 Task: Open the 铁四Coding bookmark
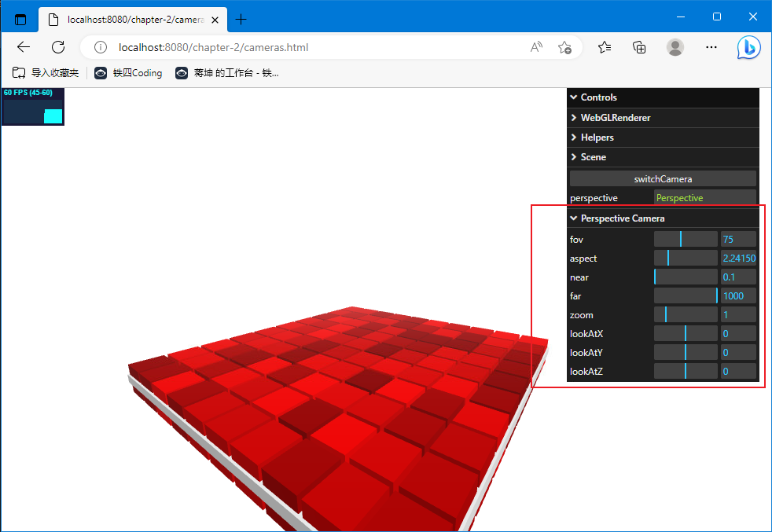(x=129, y=73)
